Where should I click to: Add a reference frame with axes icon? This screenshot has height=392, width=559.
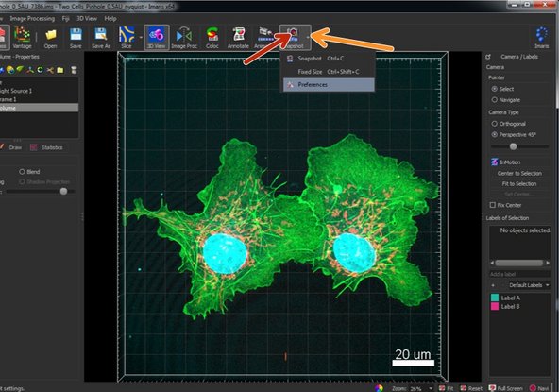(30, 70)
